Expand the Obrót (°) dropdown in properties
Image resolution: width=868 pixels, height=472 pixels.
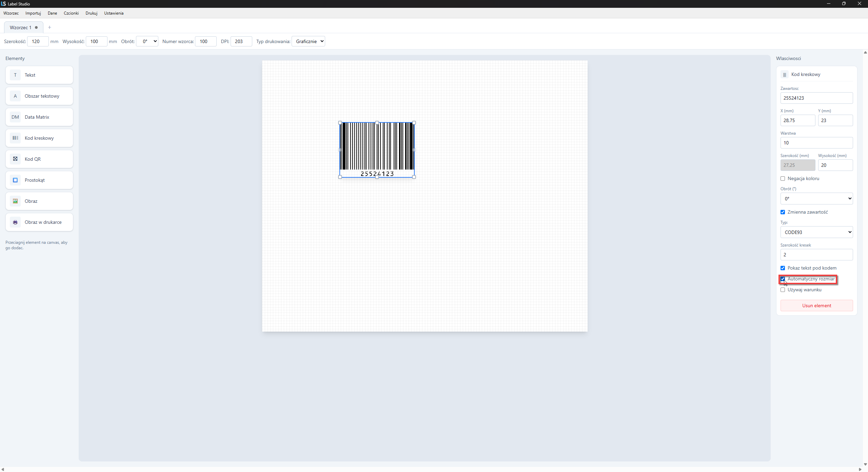click(816, 199)
